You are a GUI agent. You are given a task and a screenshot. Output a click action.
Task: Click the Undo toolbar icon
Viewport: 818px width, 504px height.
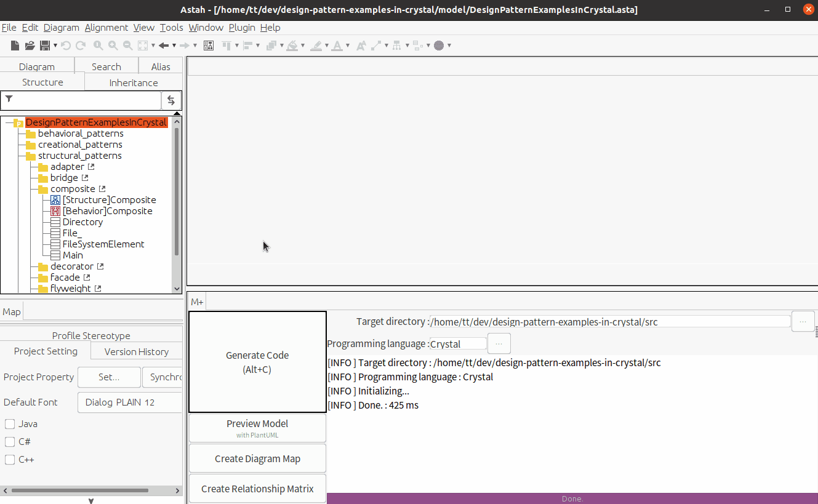coord(65,46)
